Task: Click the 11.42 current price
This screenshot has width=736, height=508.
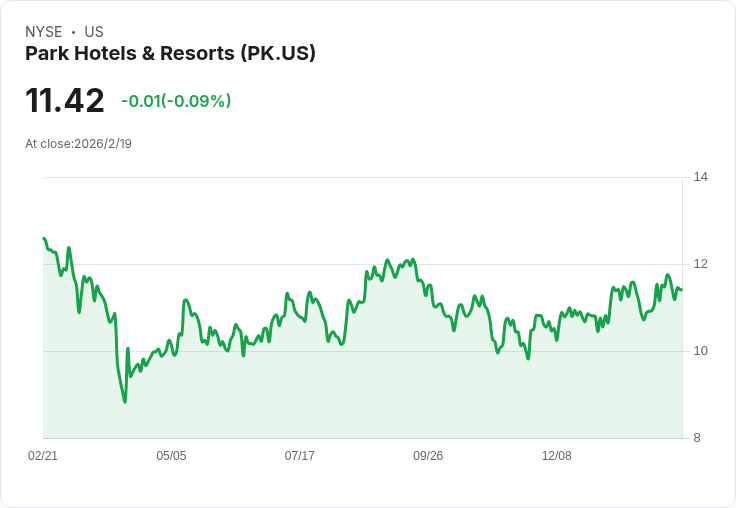Action: [65, 101]
